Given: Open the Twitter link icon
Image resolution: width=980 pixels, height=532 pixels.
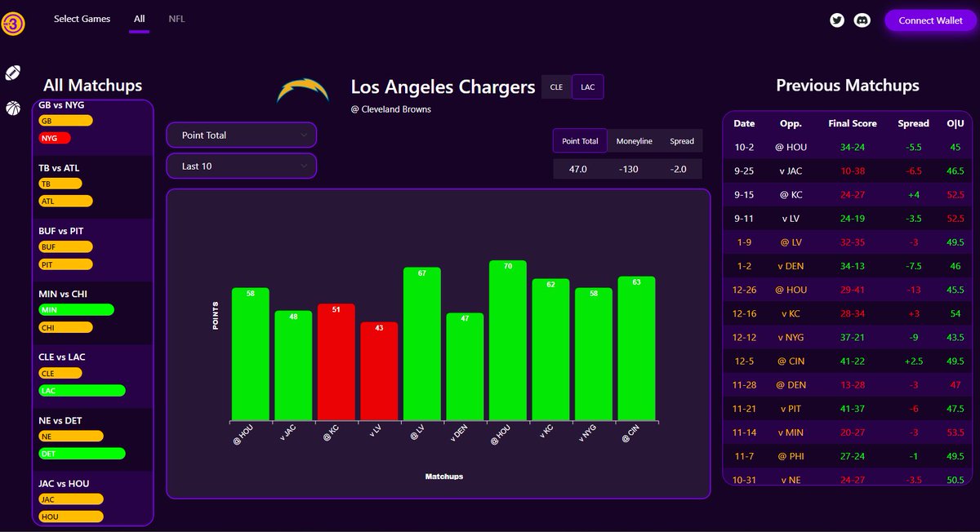Looking at the screenshot, I should [x=837, y=21].
